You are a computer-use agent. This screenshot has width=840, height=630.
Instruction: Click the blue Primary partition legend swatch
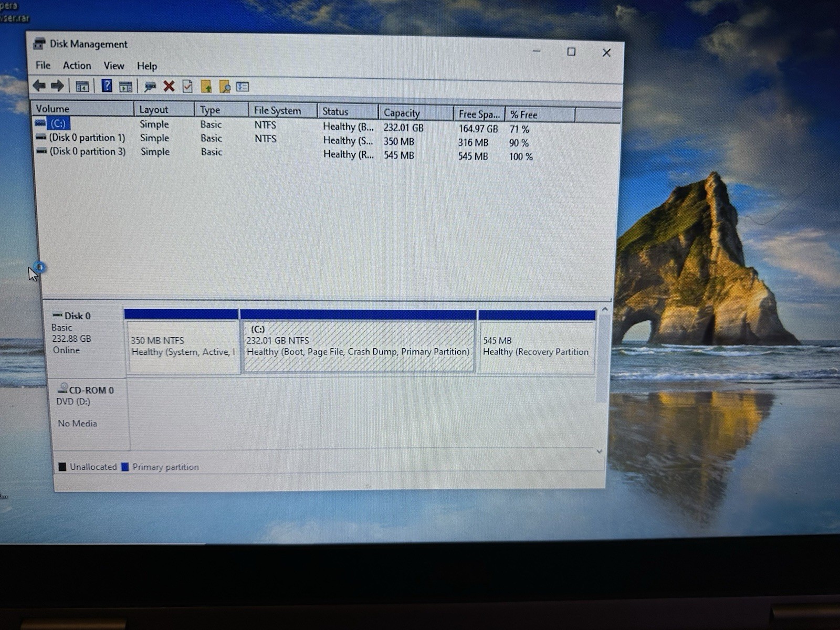(125, 467)
